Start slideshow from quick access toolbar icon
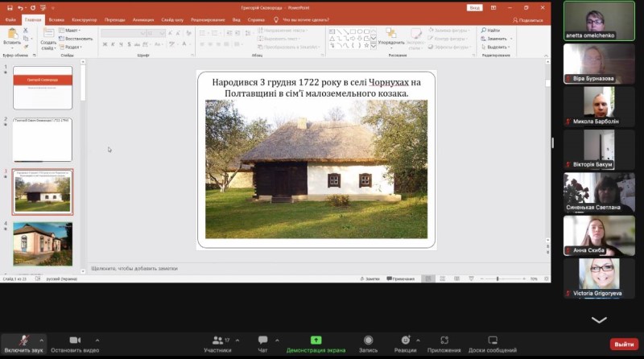 click(43, 8)
